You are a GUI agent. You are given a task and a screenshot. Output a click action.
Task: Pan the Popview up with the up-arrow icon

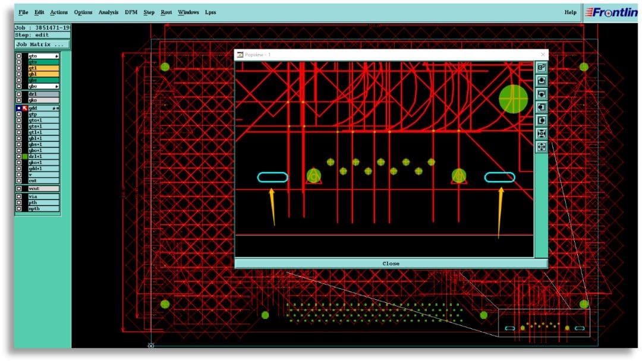542,81
